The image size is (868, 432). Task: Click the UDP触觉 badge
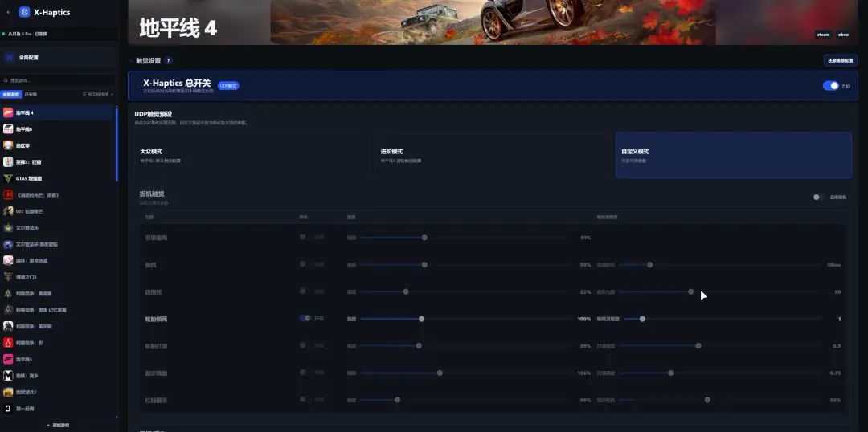click(x=228, y=86)
